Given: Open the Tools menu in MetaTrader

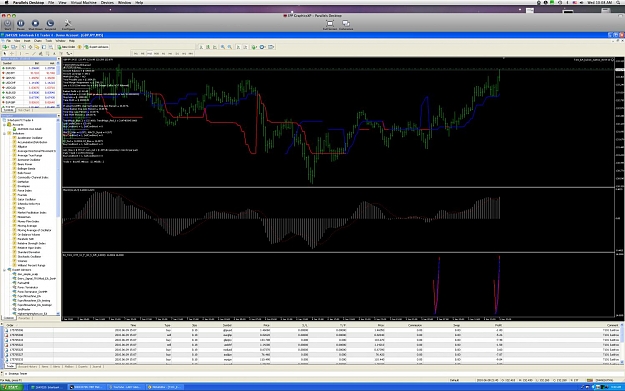Looking at the screenshot, I should (x=49, y=41).
